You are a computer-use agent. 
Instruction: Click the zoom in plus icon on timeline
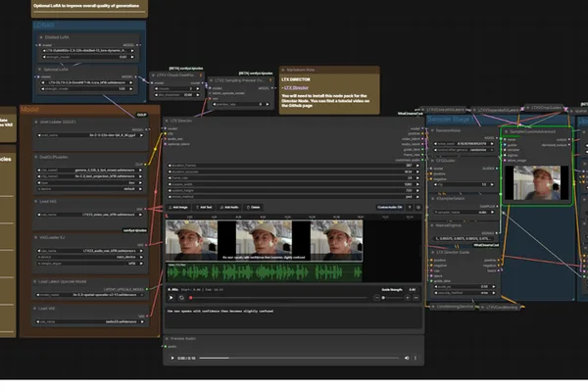coord(408,298)
